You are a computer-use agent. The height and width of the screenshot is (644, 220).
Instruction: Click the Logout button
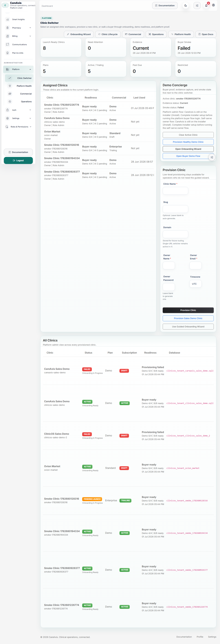coord(18,160)
